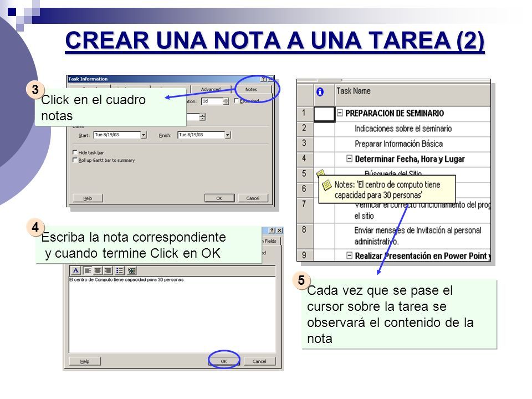Image resolution: width=532 pixels, height=399 pixels.
Task: Click the spinner below the Duration field
Action: 203,117
